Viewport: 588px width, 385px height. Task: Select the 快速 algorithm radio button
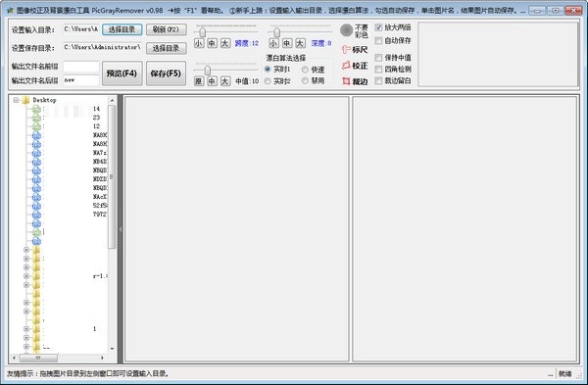pyautogui.click(x=305, y=70)
